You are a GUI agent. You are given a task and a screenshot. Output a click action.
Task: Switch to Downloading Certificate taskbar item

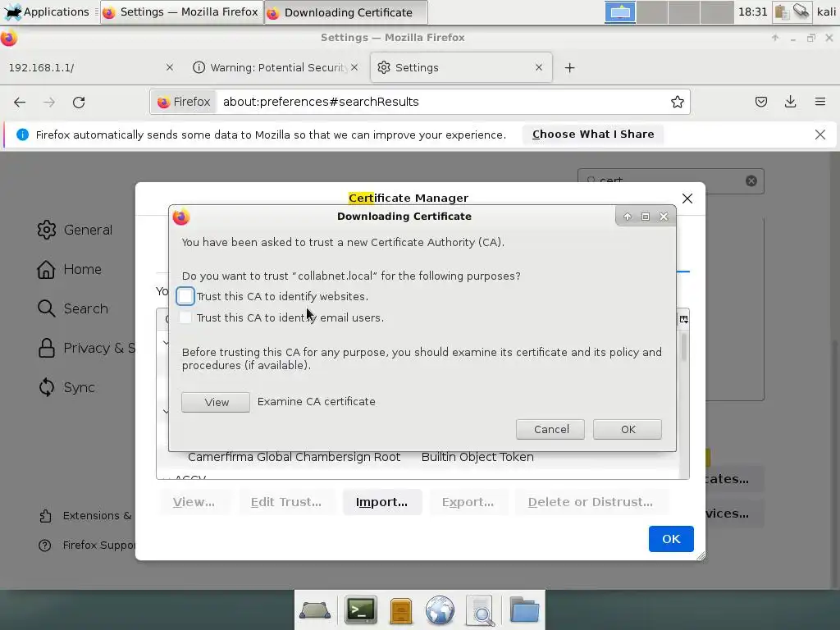[346, 11]
